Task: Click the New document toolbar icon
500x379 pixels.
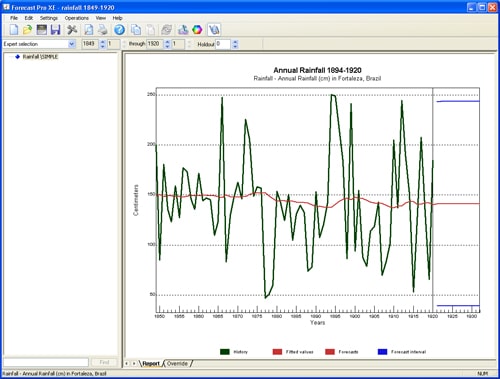Action: pyautogui.click(x=14, y=30)
